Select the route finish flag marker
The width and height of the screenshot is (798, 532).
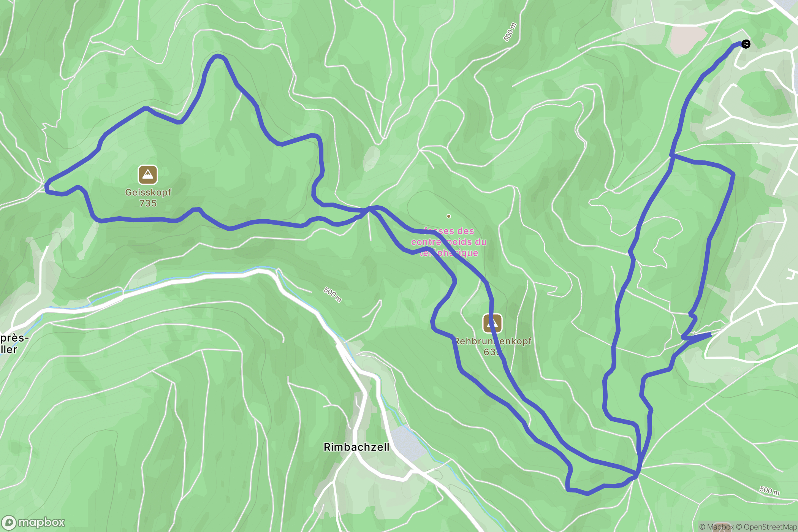pyautogui.click(x=746, y=44)
